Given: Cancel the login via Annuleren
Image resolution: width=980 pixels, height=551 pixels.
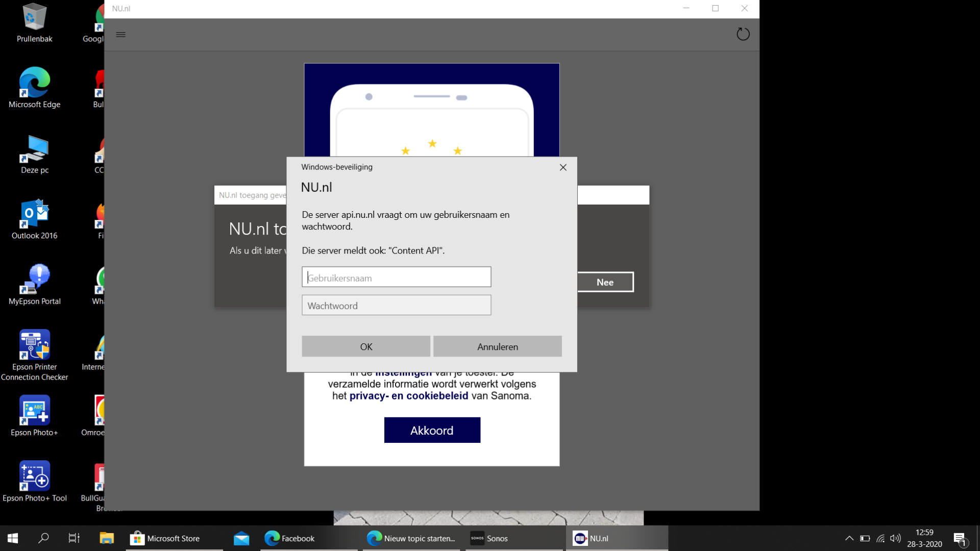Looking at the screenshot, I should [498, 346].
